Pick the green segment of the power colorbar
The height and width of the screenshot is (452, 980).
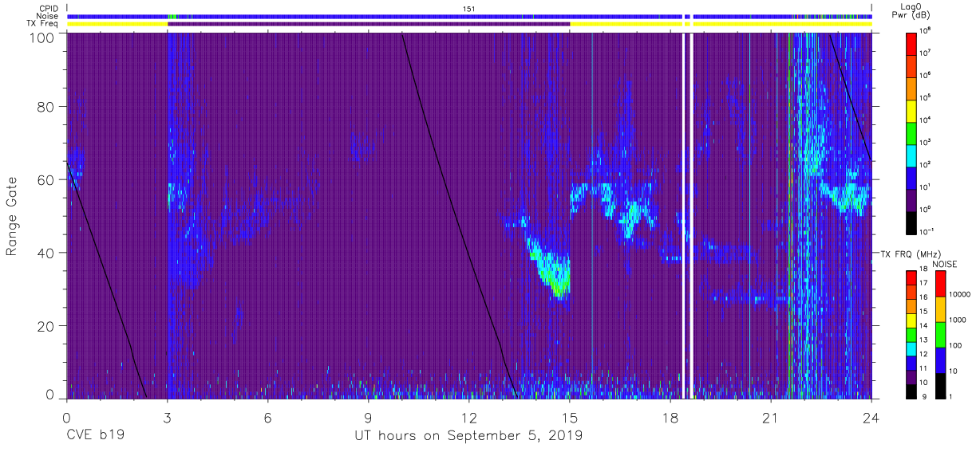click(913, 135)
